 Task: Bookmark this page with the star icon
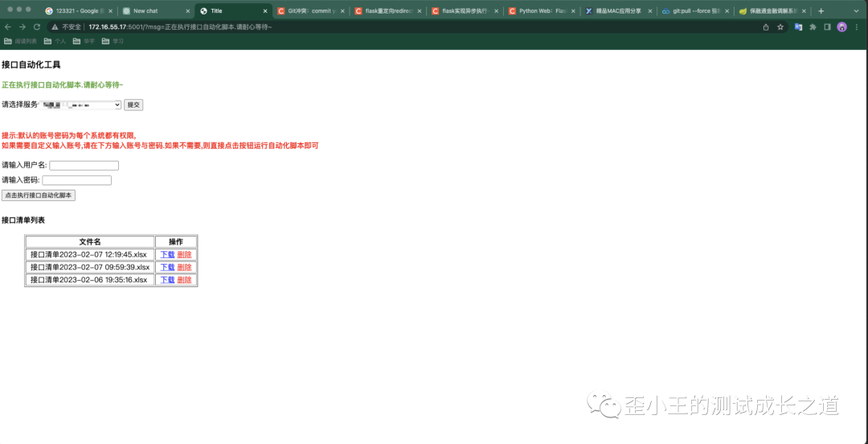780,27
